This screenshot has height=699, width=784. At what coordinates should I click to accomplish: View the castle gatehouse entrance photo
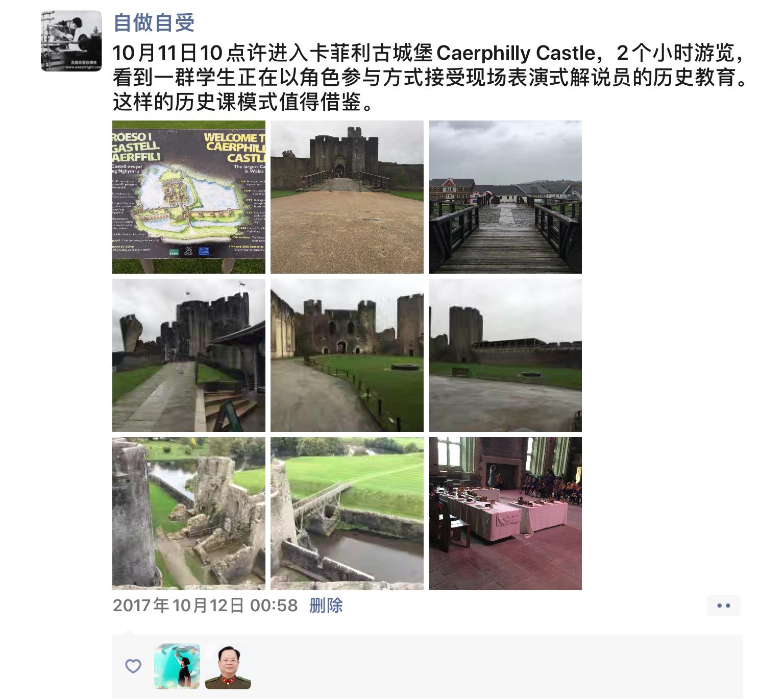click(347, 197)
